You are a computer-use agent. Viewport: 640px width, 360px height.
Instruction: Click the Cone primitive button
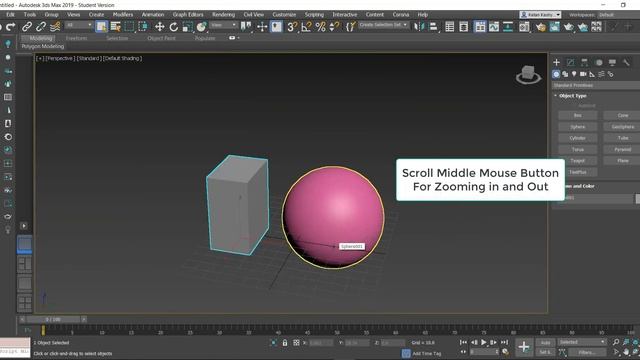pos(622,116)
